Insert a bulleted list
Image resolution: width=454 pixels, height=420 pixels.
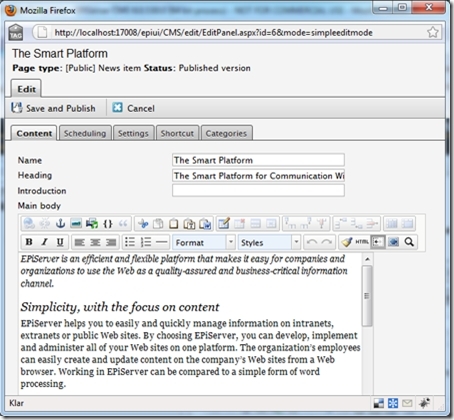point(130,242)
